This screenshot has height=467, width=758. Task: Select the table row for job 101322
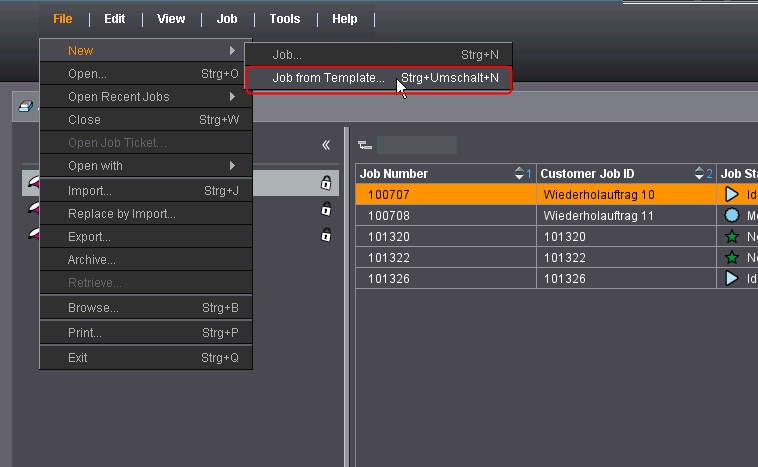pyautogui.click(x=445, y=257)
